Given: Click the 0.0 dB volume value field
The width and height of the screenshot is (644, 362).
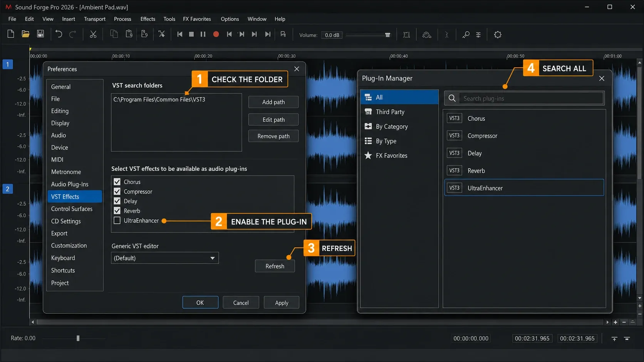Looking at the screenshot, I should (332, 35).
